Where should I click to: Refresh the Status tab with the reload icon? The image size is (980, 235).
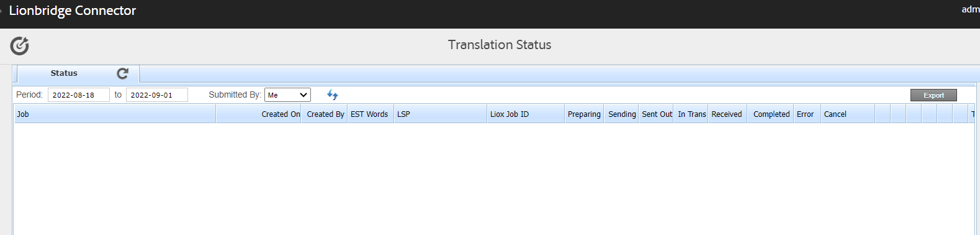click(x=122, y=73)
